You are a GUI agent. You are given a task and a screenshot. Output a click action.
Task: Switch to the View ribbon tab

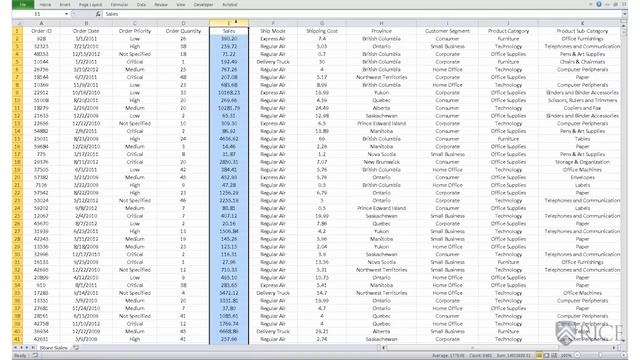click(180, 5)
